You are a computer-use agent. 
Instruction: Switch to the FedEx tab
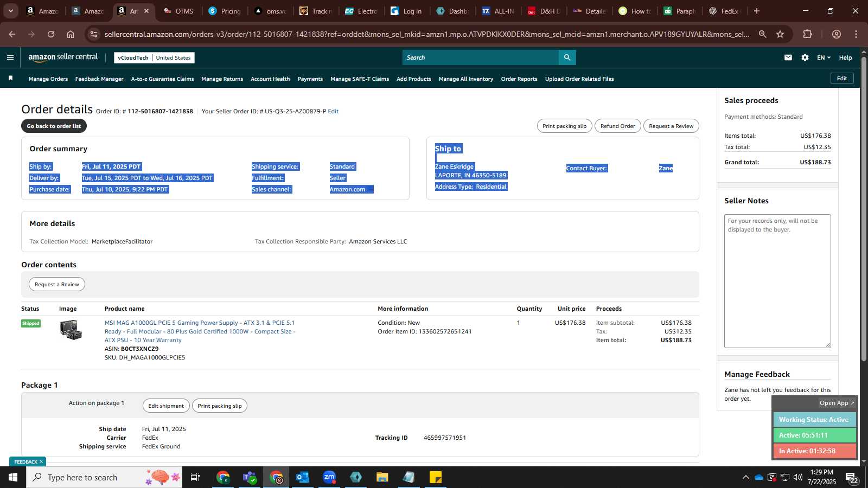pyautogui.click(x=725, y=11)
